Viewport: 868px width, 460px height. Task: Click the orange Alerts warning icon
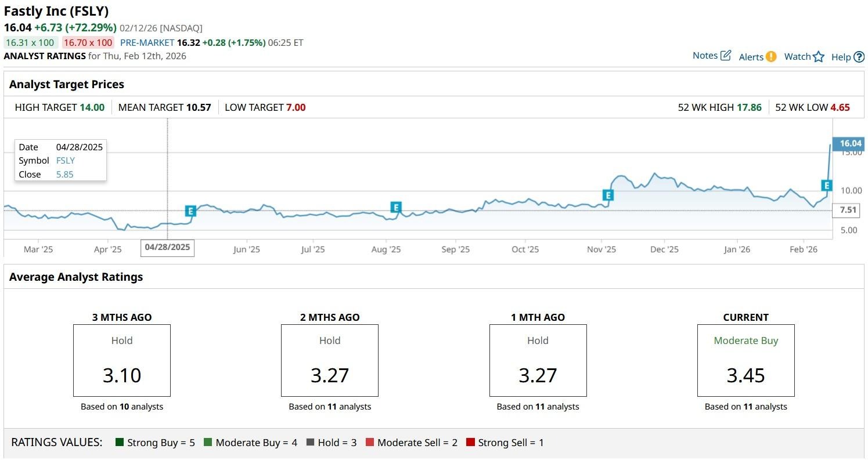[771, 56]
